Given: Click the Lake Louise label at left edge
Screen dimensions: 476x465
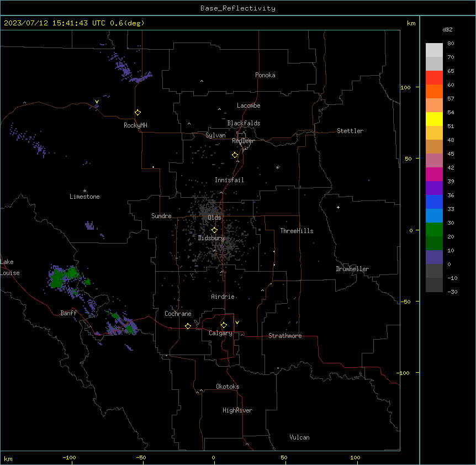Looking at the screenshot, I should pos(9,267).
